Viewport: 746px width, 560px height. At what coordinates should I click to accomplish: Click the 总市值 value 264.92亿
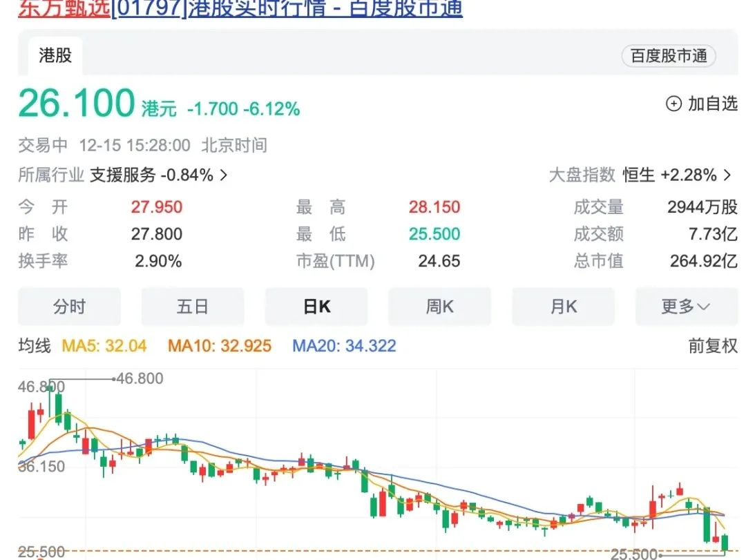click(704, 261)
